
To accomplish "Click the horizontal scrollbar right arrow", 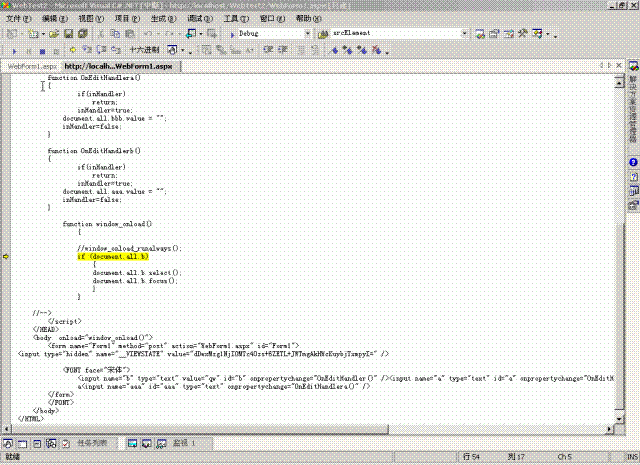I will pyautogui.click(x=609, y=429).
